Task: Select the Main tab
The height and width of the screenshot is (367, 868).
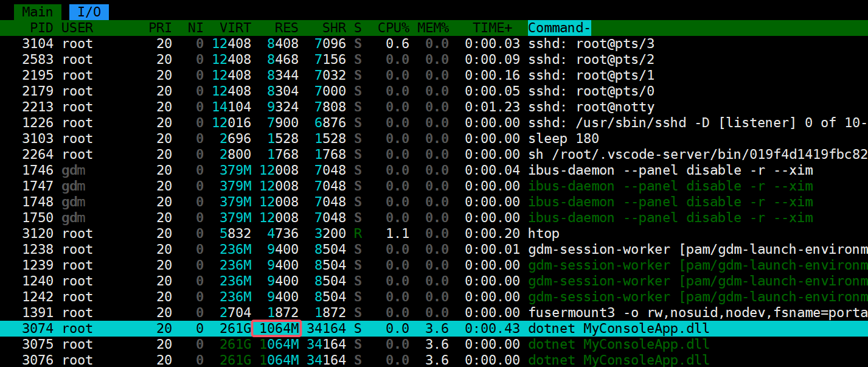Action: pyautogui.click(x=37, y=12)
